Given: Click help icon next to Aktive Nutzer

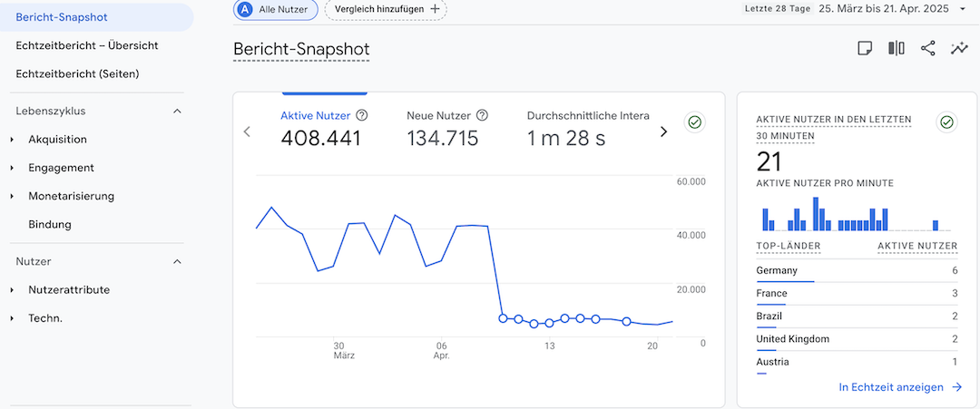Looking at the screenshot, I should click(361, 115).
